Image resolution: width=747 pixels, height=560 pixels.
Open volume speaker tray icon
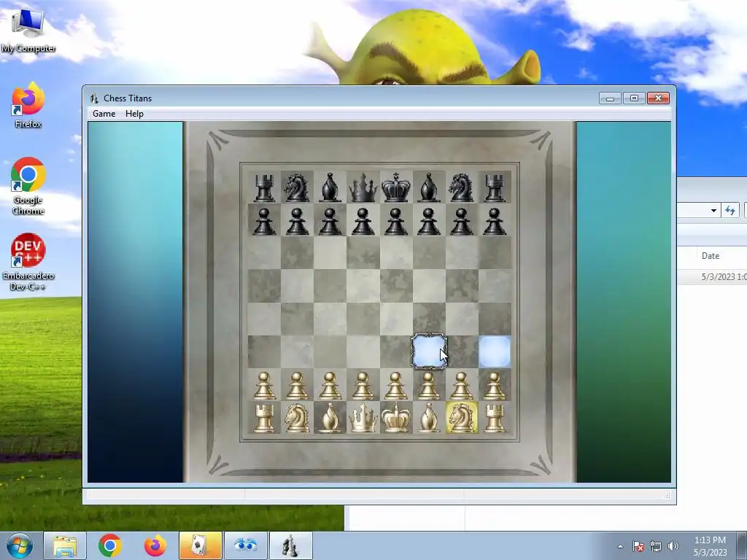(x=673, y=546)
